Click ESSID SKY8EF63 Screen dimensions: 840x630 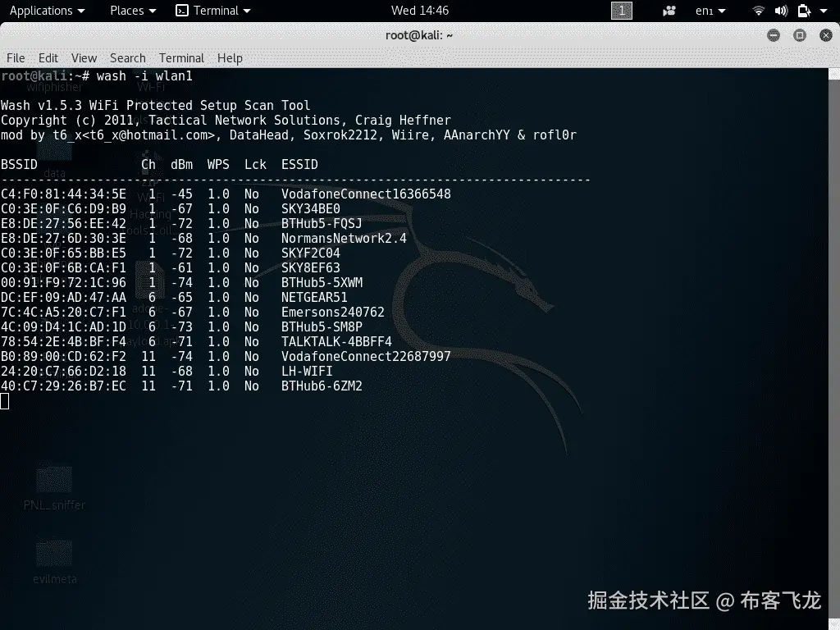[311, 268]
